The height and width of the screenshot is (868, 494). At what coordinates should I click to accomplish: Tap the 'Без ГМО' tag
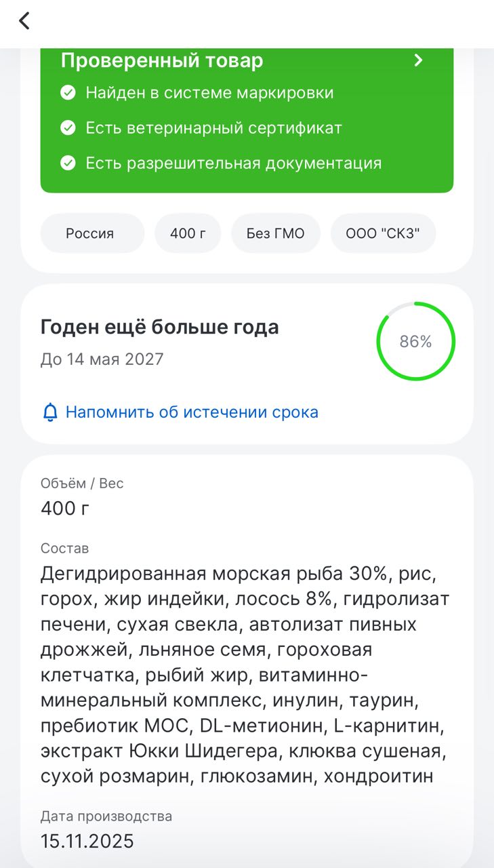coord(275,234)
